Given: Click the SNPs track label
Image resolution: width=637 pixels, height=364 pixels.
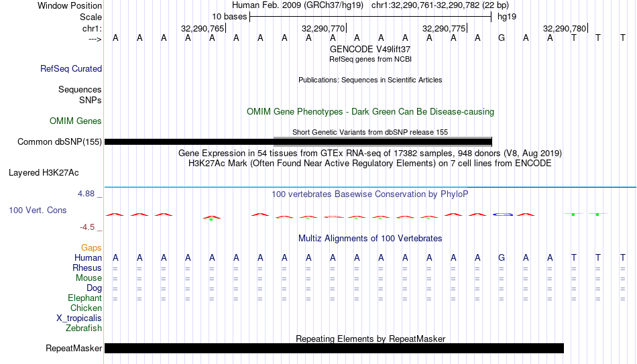Looking at the screenshot, I should (91, 100).
